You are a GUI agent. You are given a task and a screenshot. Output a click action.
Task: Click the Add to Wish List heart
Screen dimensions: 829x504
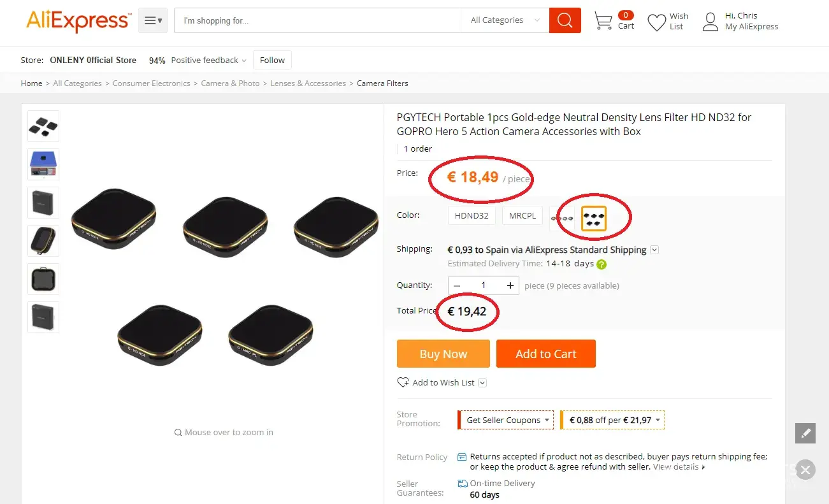coord(403,382)
